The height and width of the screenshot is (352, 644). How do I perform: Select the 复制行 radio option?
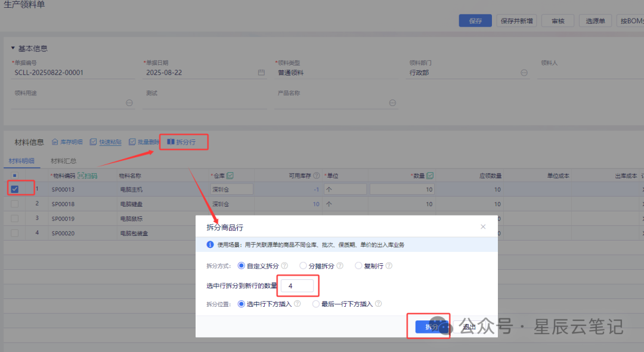coord(358,266)
